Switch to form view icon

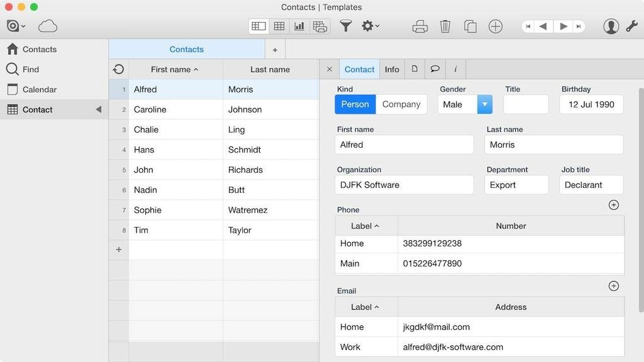(258, 26)
